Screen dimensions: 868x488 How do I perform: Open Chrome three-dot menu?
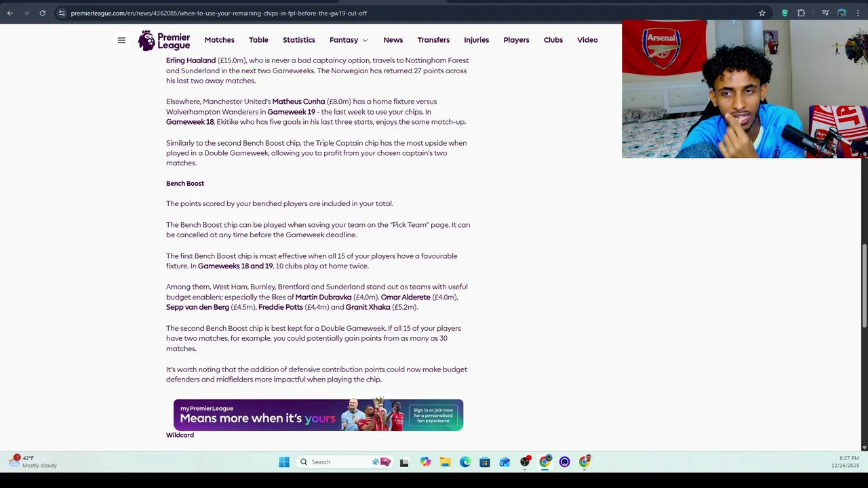858,13
